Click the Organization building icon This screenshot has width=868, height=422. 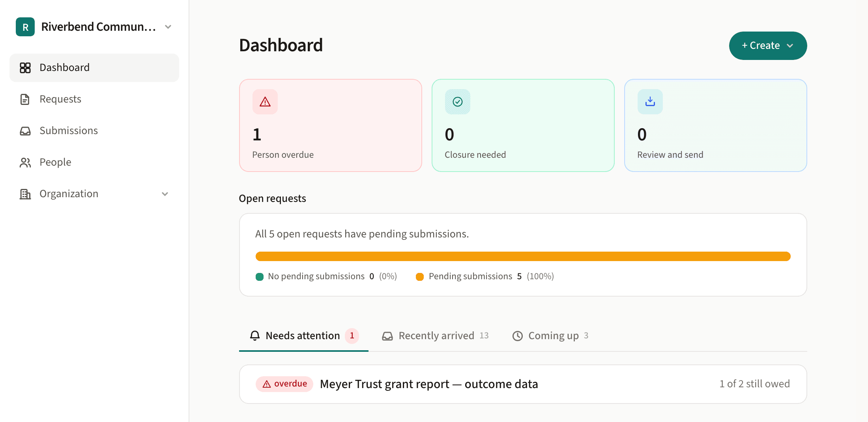25,194
